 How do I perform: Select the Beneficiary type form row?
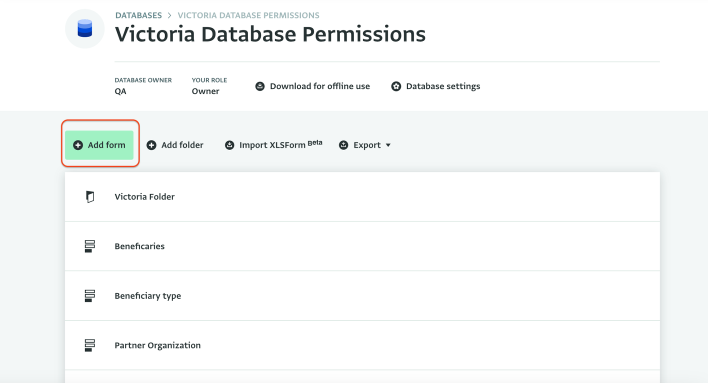click(x=362, y=296)
